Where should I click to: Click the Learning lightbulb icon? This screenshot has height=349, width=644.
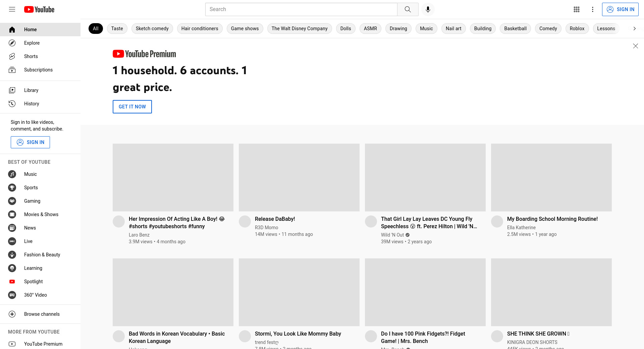12,268
